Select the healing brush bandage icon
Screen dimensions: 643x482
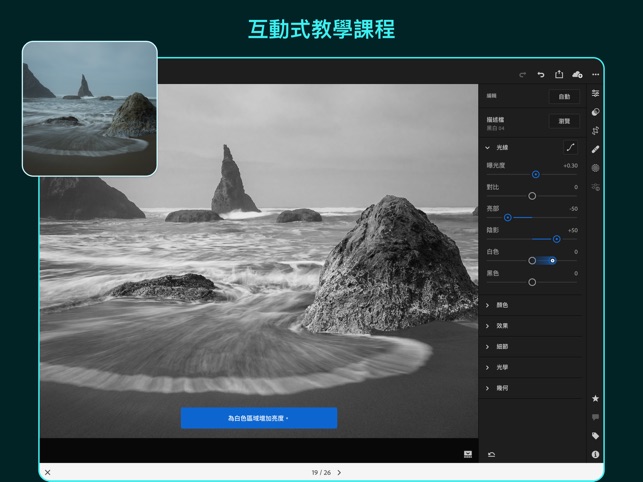595,149
